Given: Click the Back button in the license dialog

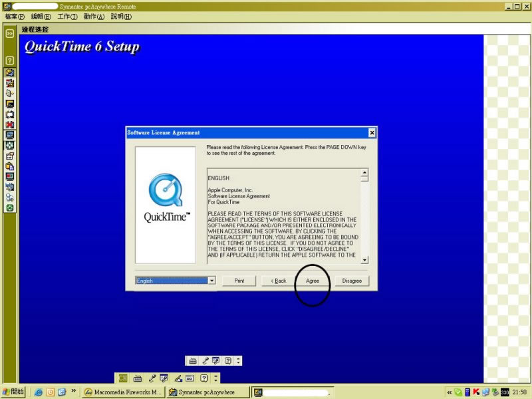Looking at the screenshot, I should 279,281.
